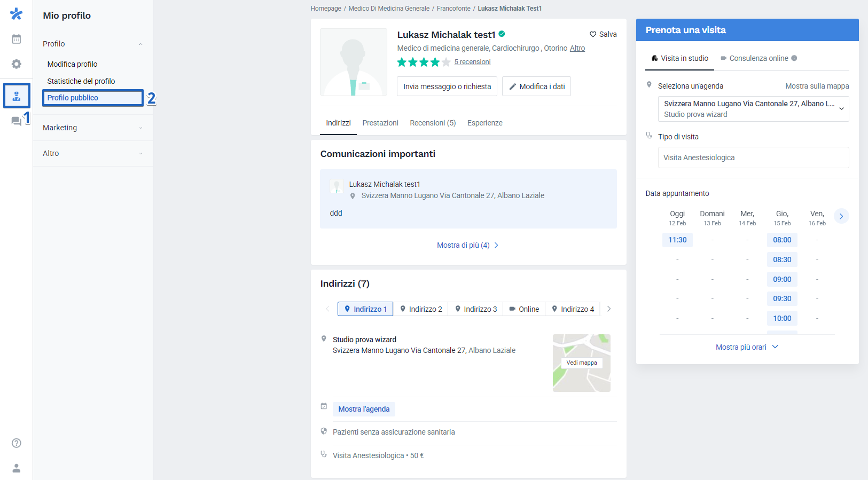The width and height of the screenshot is (868, 480).
Task: Switch to the Recensioni (5) tab
Action: pos(433,123)
